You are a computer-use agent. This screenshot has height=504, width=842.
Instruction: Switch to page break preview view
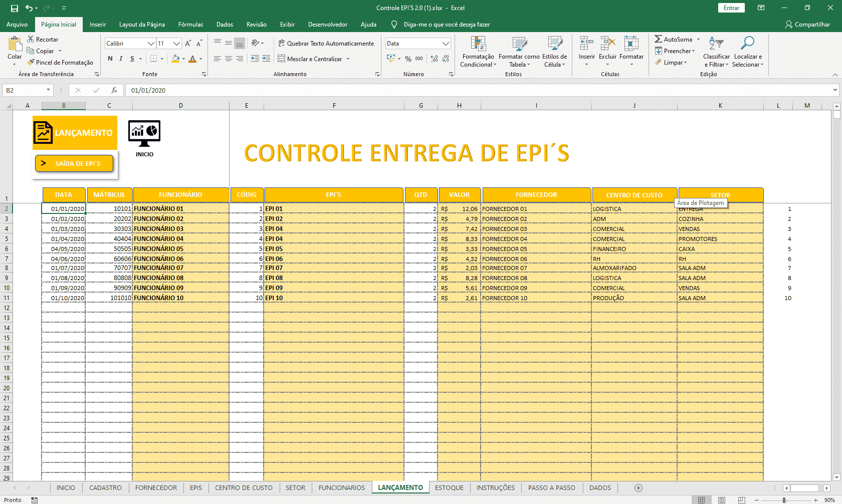pyautogui.click(x=741, y=500)
